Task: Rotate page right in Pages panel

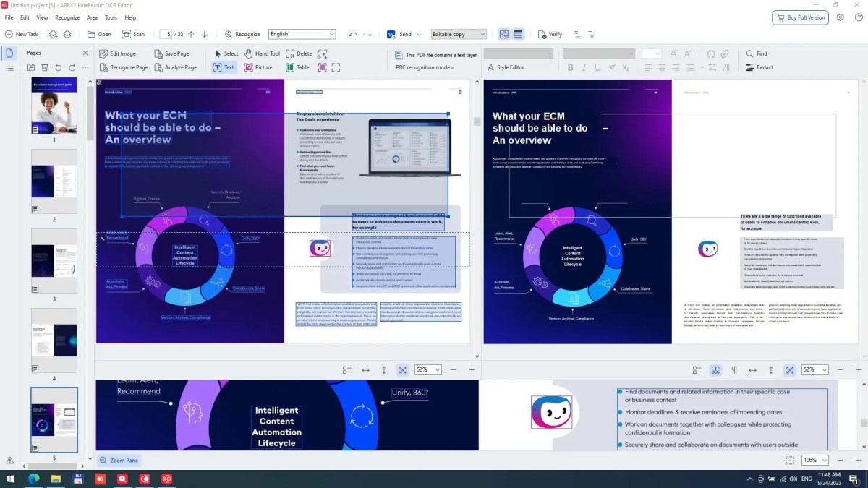Action: point(72,67)
